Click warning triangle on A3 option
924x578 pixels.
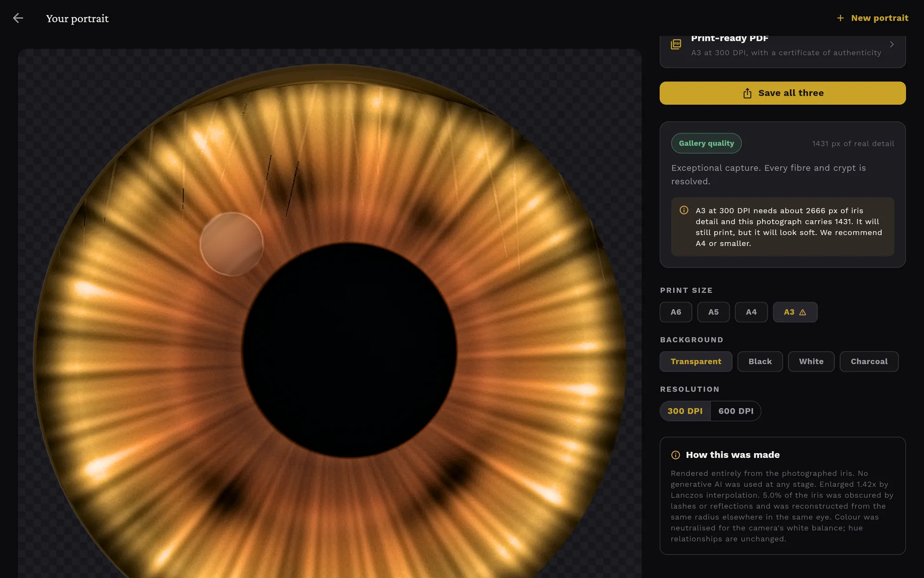[x=803, y=312]
